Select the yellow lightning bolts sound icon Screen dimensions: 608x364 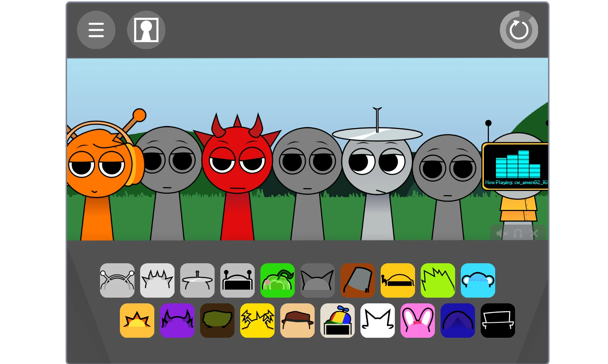point(257,321)
